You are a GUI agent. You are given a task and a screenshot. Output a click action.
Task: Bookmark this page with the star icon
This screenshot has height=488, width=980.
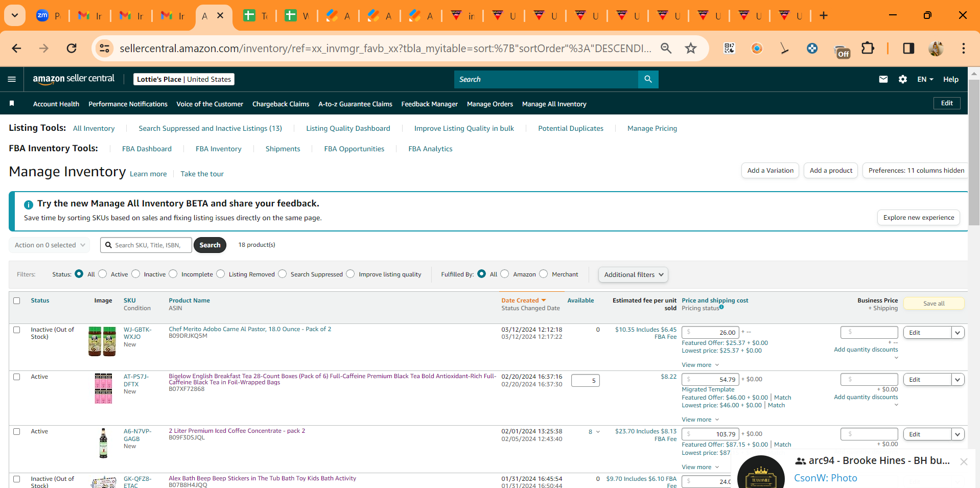click(691, 48)
